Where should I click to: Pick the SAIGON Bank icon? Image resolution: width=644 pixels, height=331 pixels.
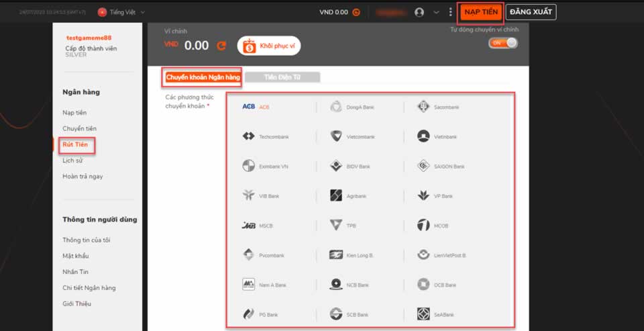tap(423, 166)
